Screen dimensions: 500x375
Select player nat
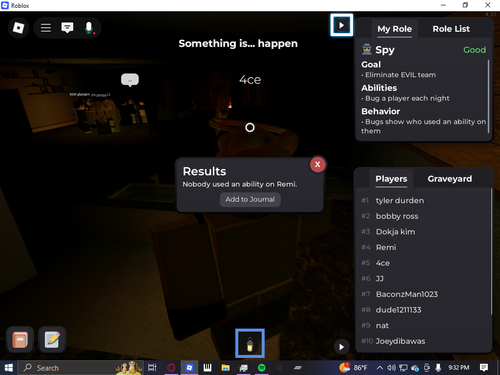point(423,326)
